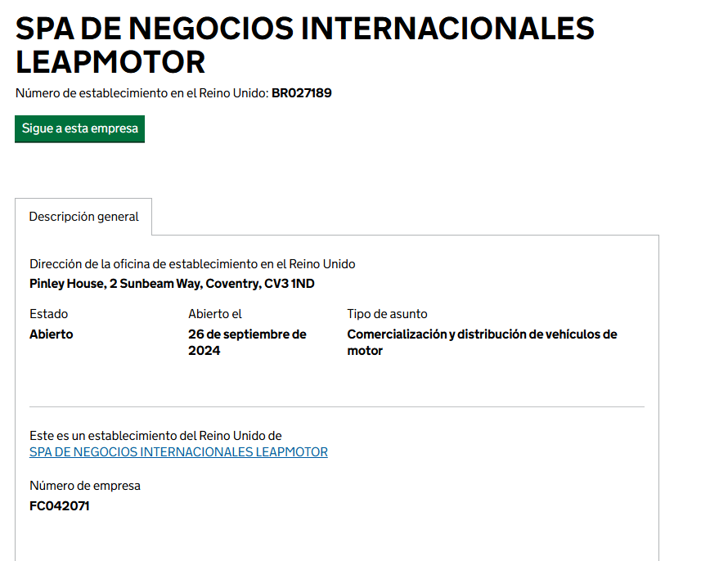Follow the SPA DE NEGOCIOS INTERNACIONALES LEAPMOTOR link
This screenshot has width=728, height=561.
coord(178,452)
